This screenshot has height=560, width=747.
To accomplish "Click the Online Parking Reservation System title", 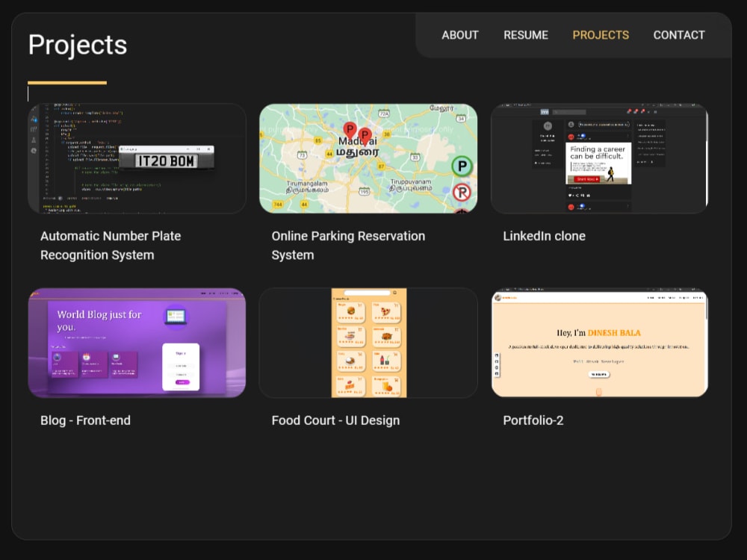I will click(x=348, y=246).
